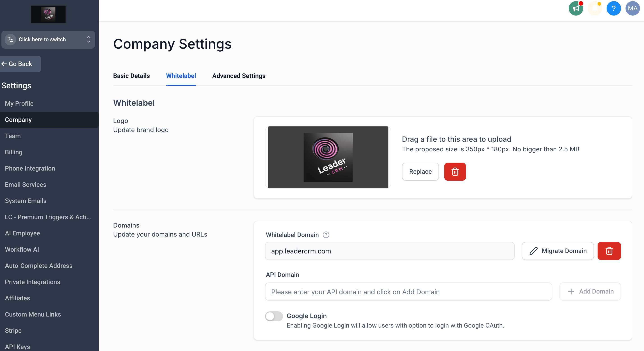The height and width of the screenshot is (351, 644).
Task: Delete the whitelabel domain with trash icon
Action: [609, 251]
